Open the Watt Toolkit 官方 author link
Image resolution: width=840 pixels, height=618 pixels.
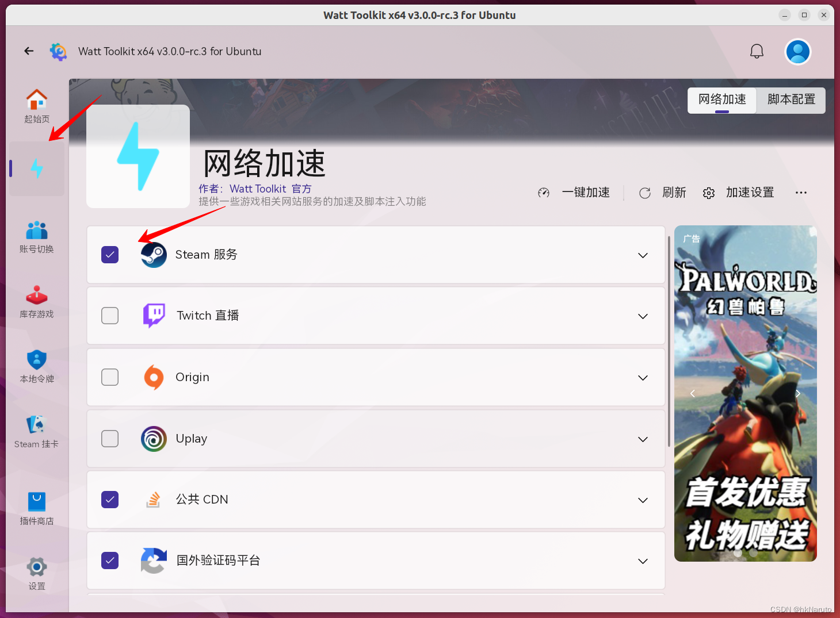[x=270, y=189]
